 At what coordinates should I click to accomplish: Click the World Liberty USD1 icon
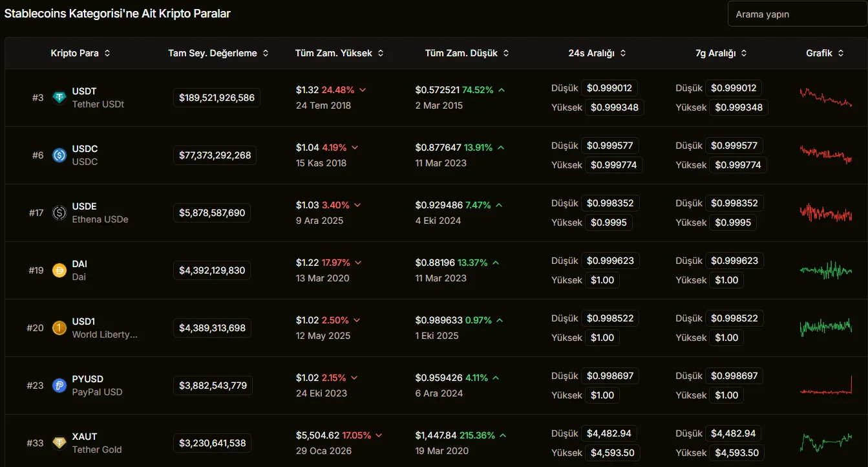(x=59, y=328)
